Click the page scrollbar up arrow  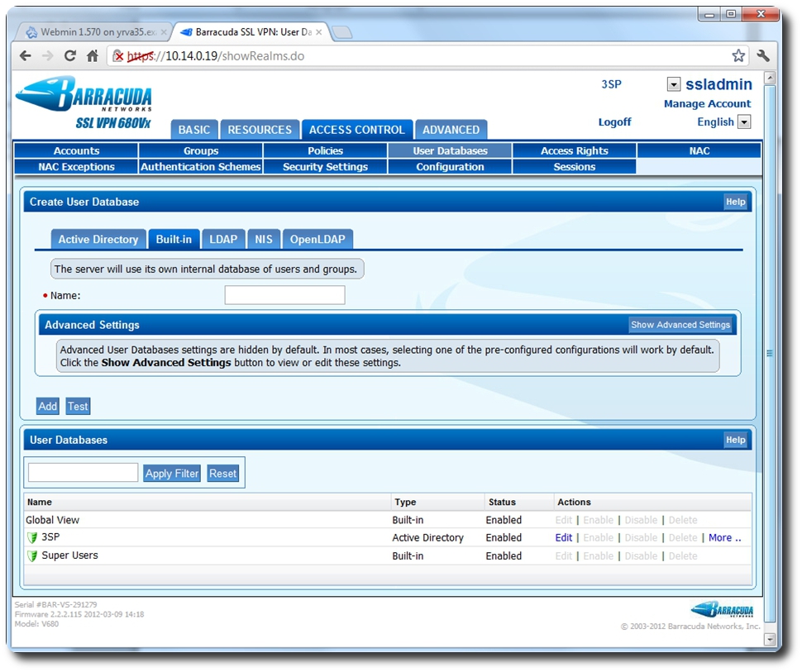click(x=770, y=79)
